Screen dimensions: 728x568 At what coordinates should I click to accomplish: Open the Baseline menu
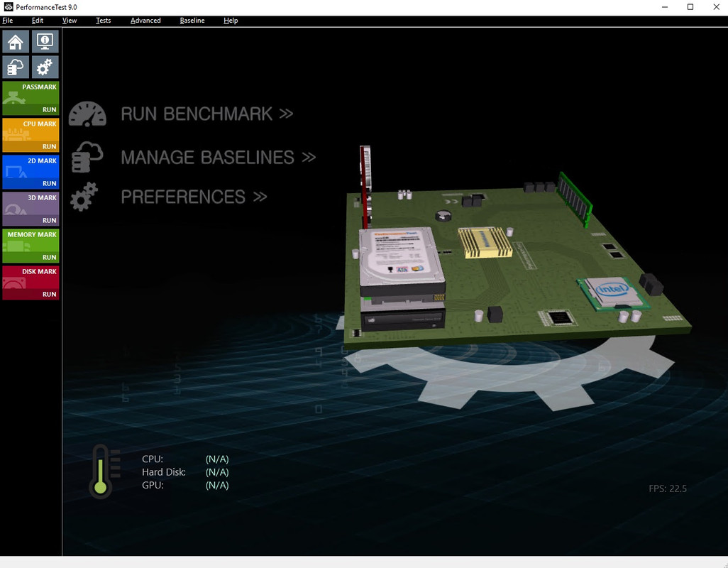[x=192, y=21]
